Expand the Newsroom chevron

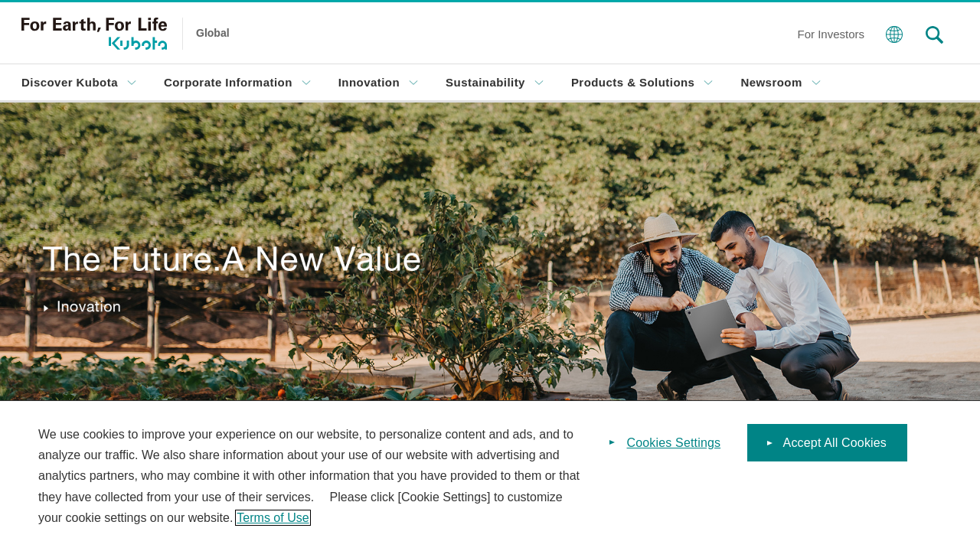pos(816,83)
